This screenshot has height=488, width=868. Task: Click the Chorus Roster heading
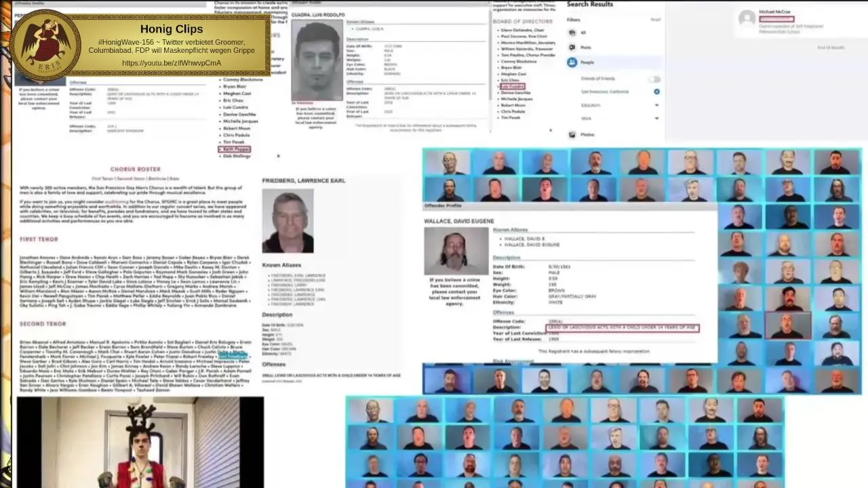(136, 169)
